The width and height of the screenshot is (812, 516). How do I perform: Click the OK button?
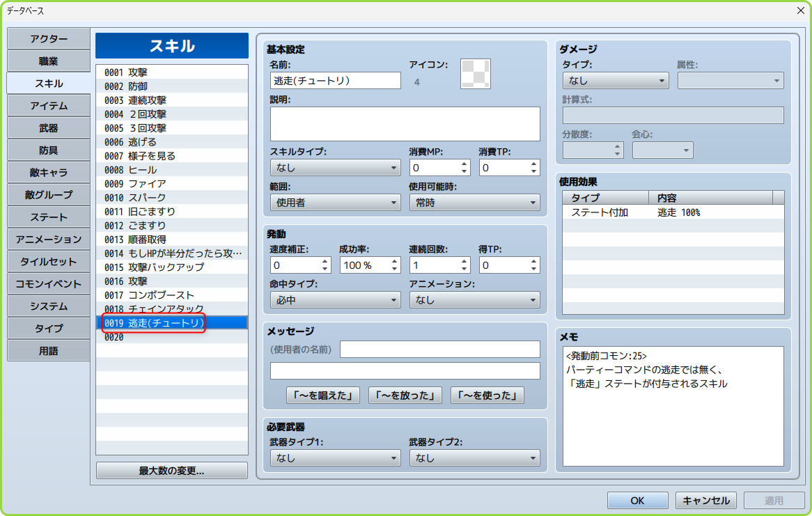coord(637,501)
